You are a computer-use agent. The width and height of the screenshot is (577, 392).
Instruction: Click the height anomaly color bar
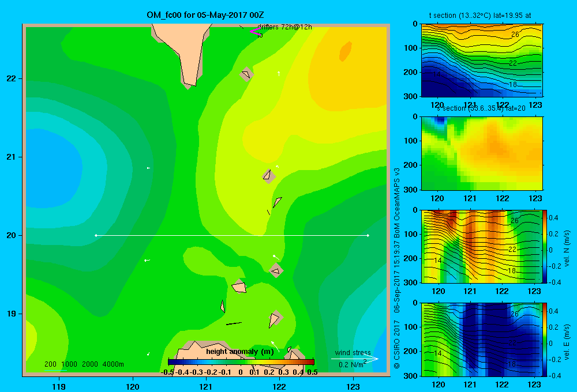click(x=241, y=362)
